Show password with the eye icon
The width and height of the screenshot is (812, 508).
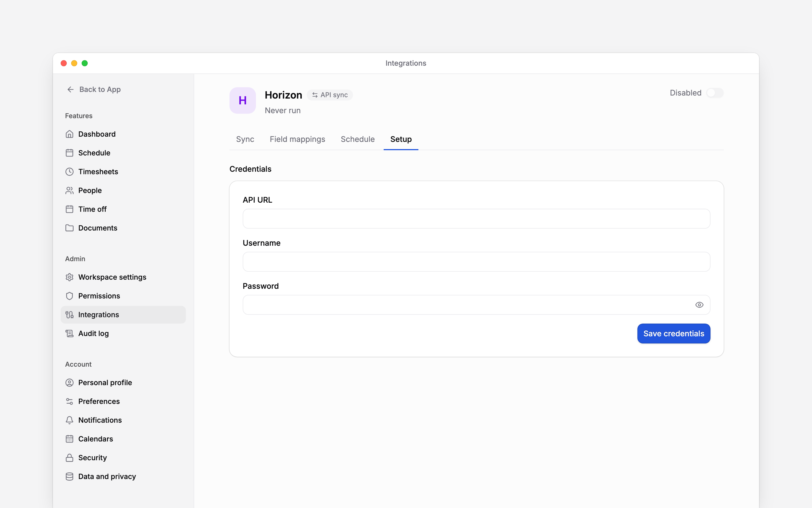coord(699,305)
